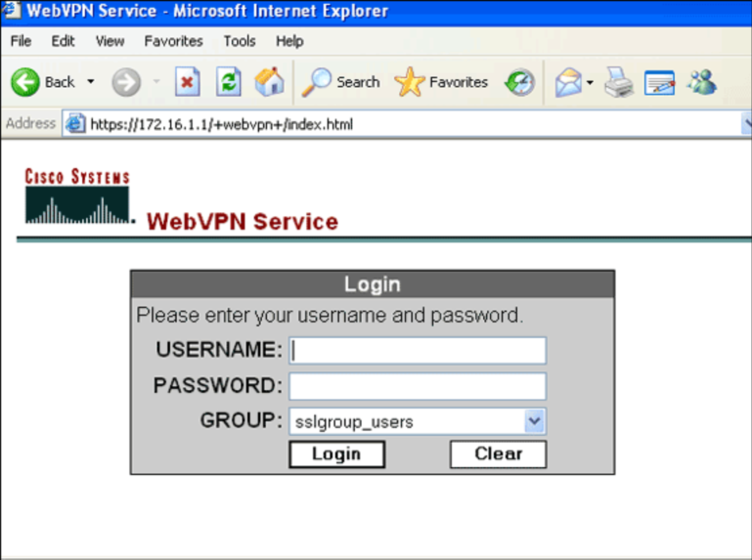
Task: Open the Favorites star toolbar button
Action: 441,82
